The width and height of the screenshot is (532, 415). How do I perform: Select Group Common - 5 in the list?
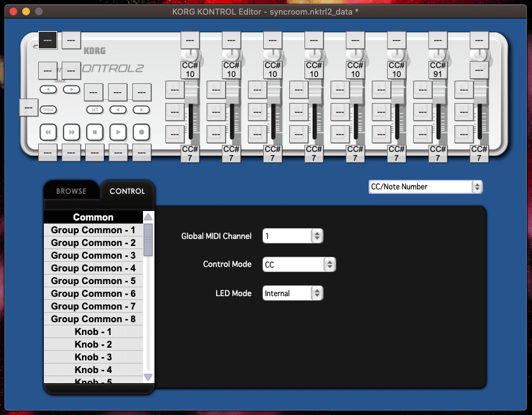click(93, 281)
